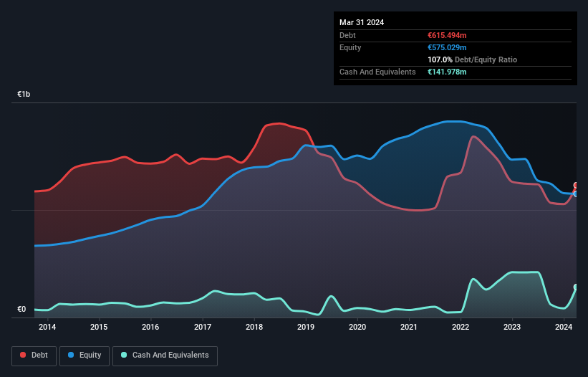Viewport: 588px width, 377px height.
Task: Click the 2015 x-axis label
Action: tap(99, 327)
